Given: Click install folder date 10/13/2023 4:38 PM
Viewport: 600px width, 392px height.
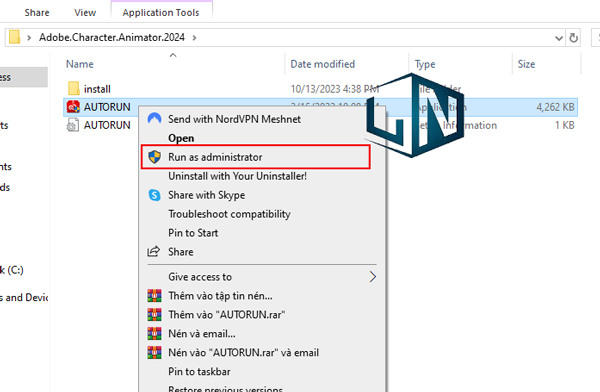Looking at the screenshot, I should [334, 89].
